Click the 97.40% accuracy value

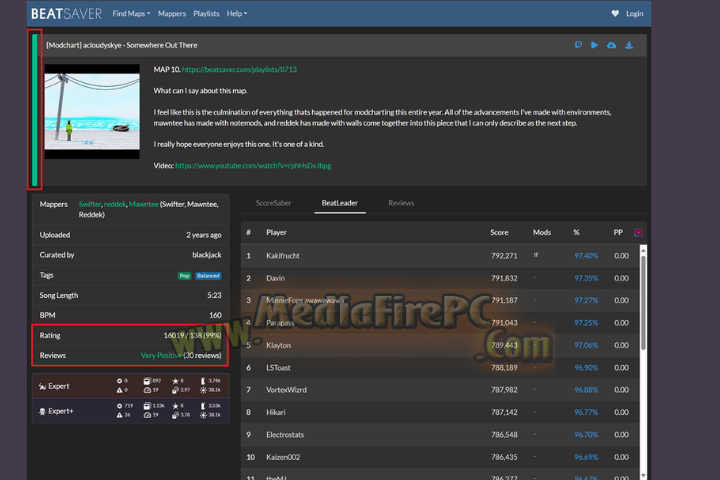(586, 256)
